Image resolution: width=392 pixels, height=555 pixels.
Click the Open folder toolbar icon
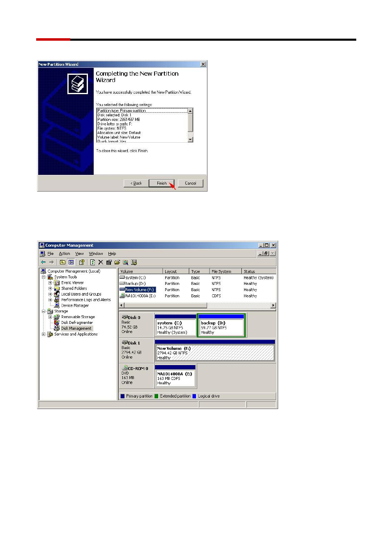117,262
